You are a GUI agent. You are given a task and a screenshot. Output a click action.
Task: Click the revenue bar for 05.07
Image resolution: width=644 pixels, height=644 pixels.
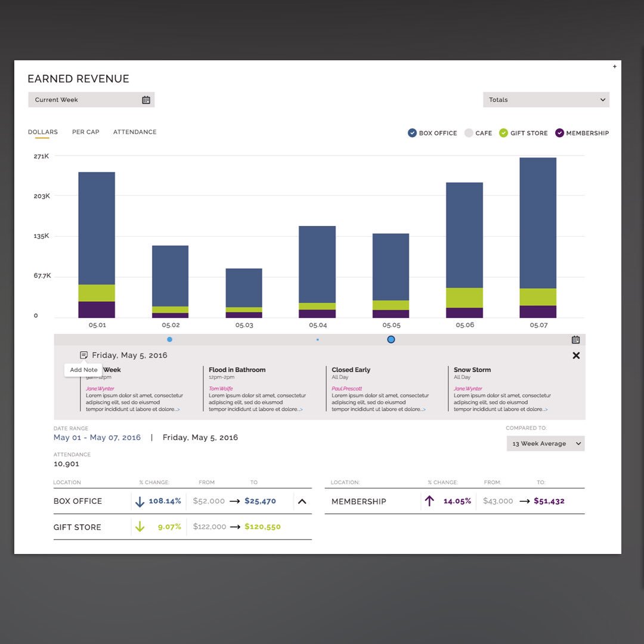(x=537, y=239)
